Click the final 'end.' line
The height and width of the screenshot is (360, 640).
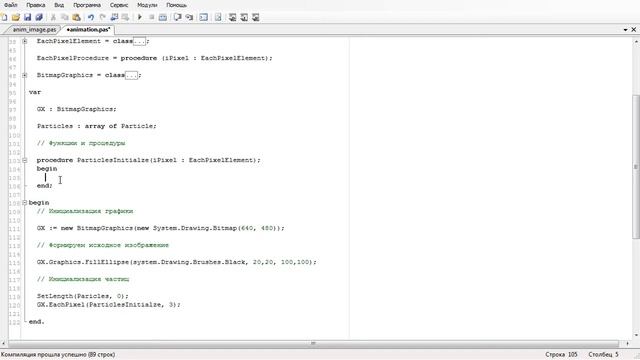point(36,322)
